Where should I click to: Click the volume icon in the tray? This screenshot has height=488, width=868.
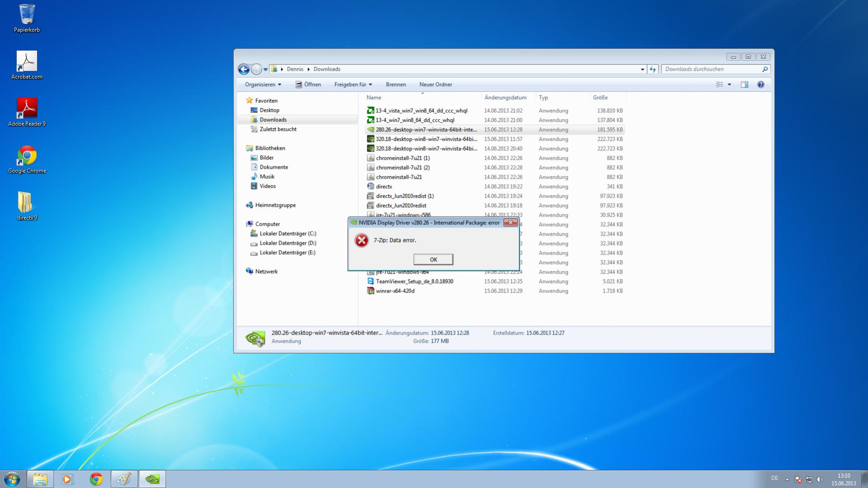point(820,479)
